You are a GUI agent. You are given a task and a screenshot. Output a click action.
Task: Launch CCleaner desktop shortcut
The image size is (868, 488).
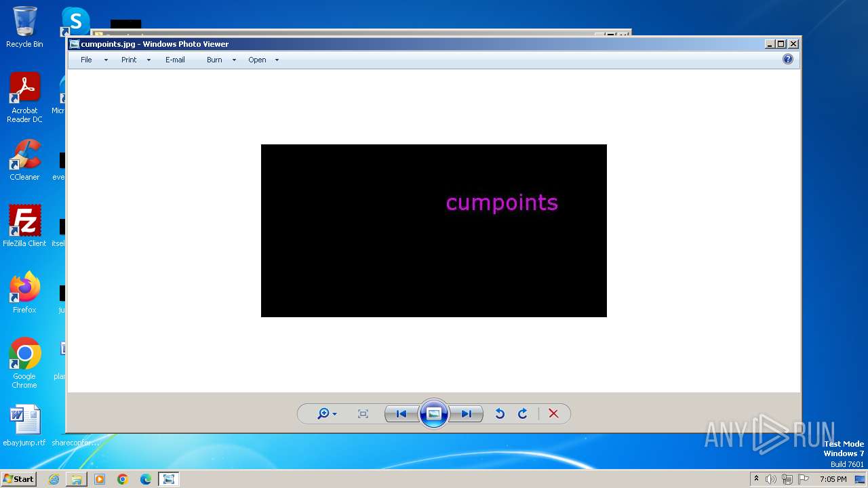coord(24,160)
